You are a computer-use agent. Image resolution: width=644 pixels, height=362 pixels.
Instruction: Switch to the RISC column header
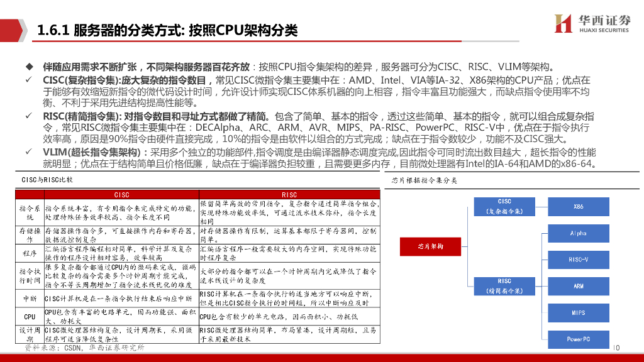(291, 194)
